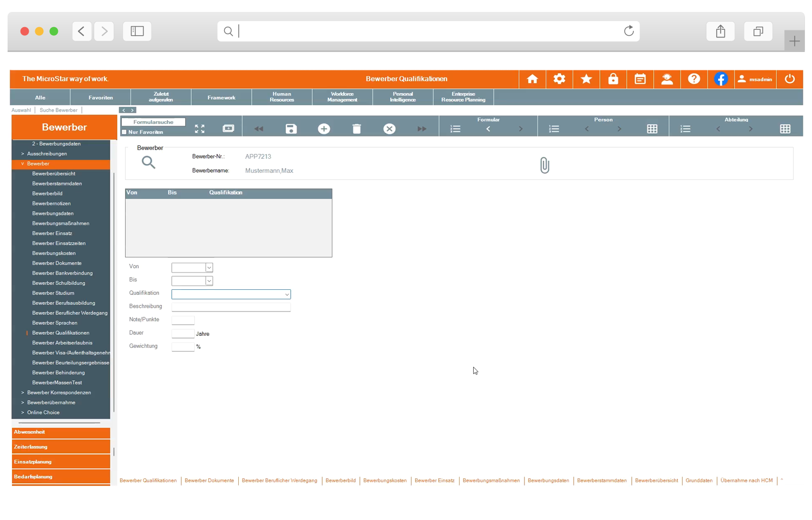This screenshot has height=520, width=812.
Task: Open the Von date dropdown
Action: point(209,268)
